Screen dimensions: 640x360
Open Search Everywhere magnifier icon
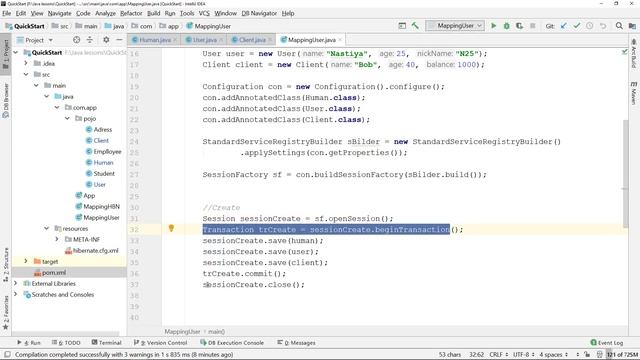tap(619, 26)
